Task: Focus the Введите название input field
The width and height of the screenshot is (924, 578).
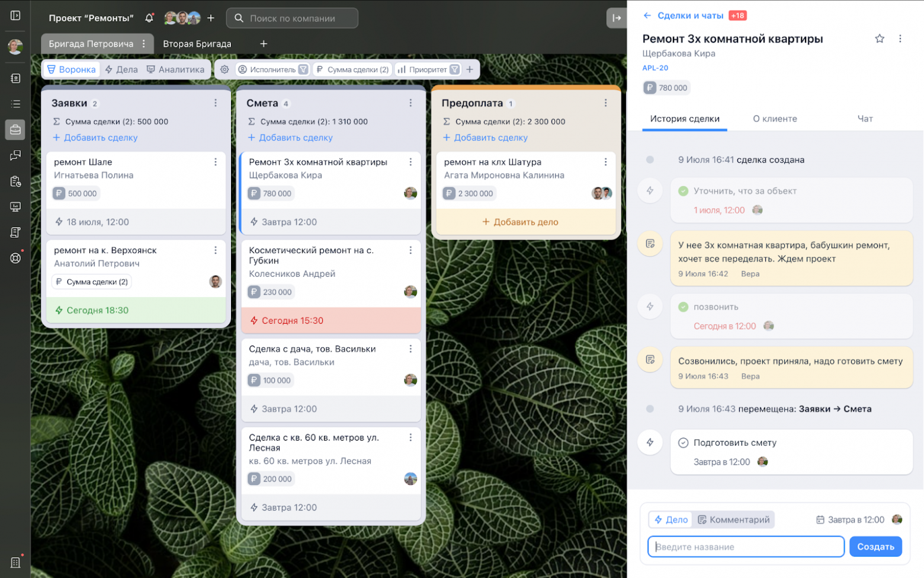Action: (x=746, y=547)
